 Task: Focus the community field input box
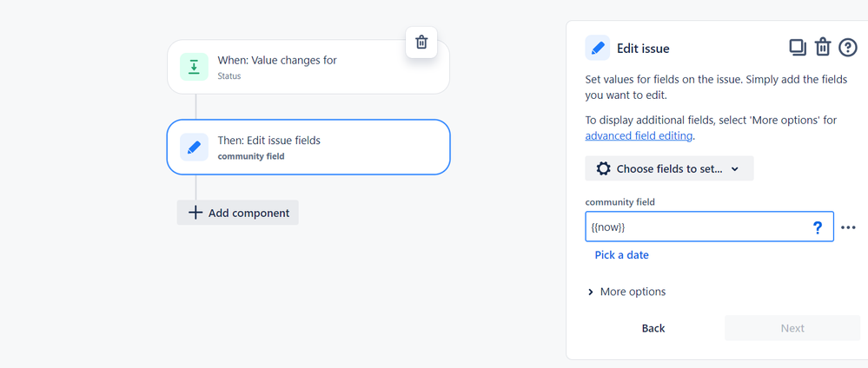pyautogui.click(x=695, y=227)
